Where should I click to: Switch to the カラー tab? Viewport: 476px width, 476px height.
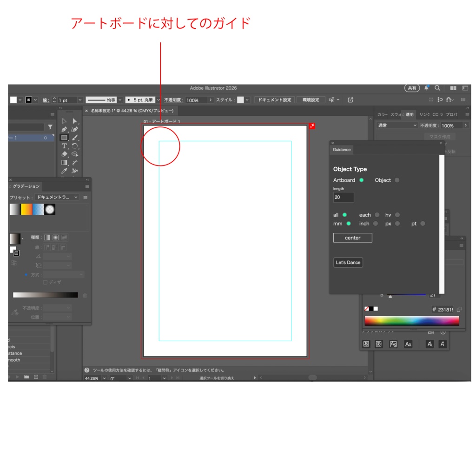(382, 114)
